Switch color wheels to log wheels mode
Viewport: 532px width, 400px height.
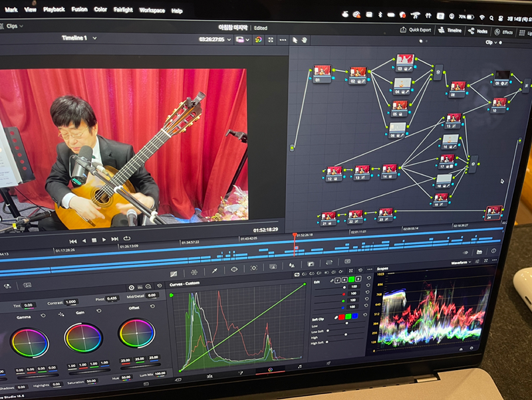click(148, 287)
